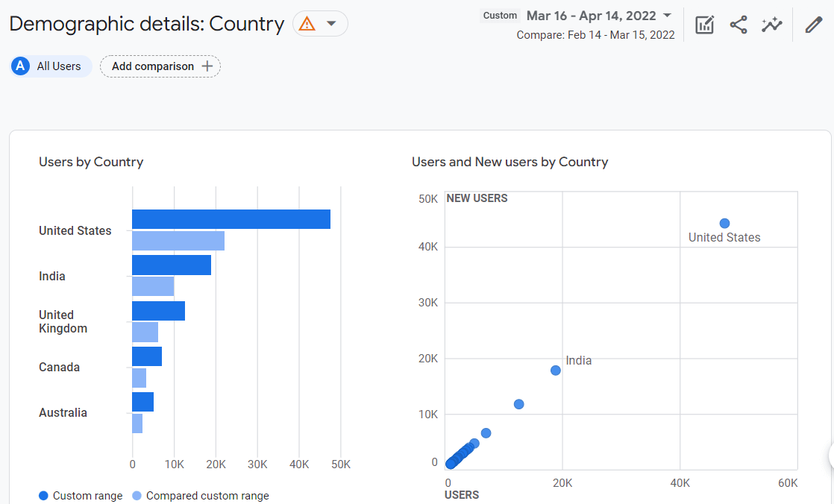Select the All Users segment chip
The image size is (834, 504).
[x=58, y=66]
